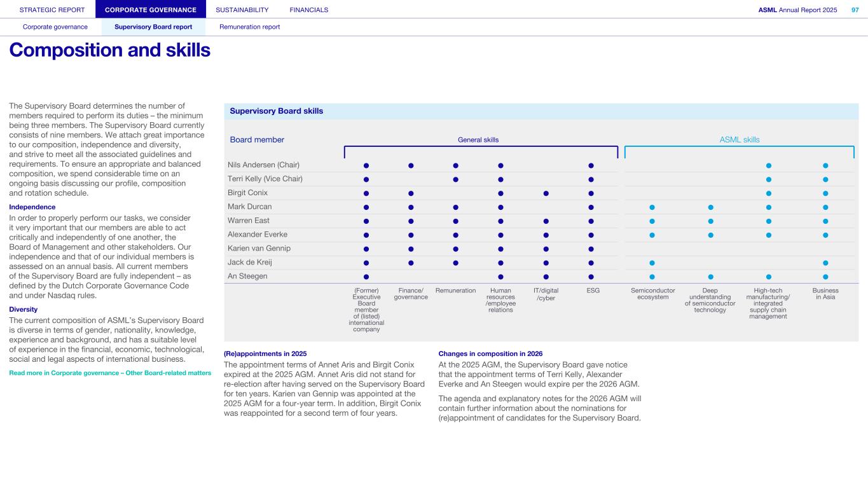Screen dimensions: 868x489
Task: Click the '(Former) Executive Board member' column label
Action: pyautogui.click(x=366, y=310)
